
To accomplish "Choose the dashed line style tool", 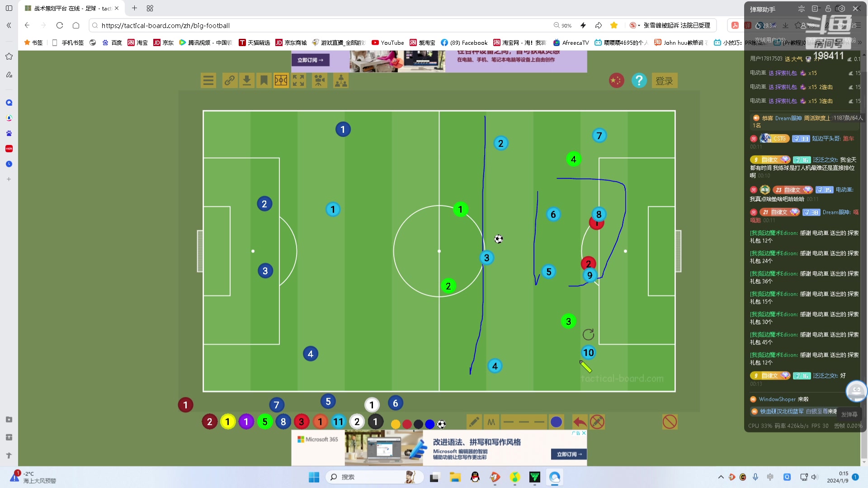I will [x=524, y=422].
